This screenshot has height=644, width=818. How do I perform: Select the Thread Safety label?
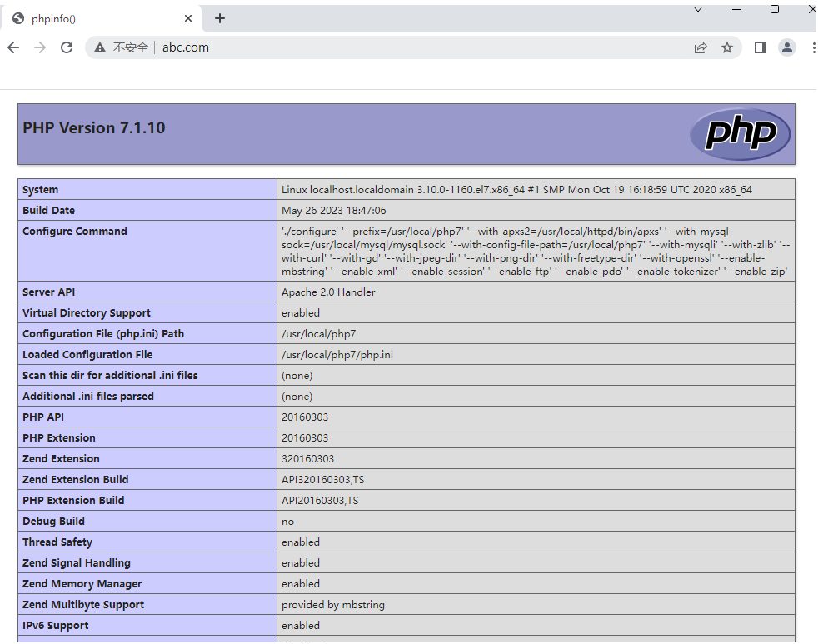click(57, 542)
